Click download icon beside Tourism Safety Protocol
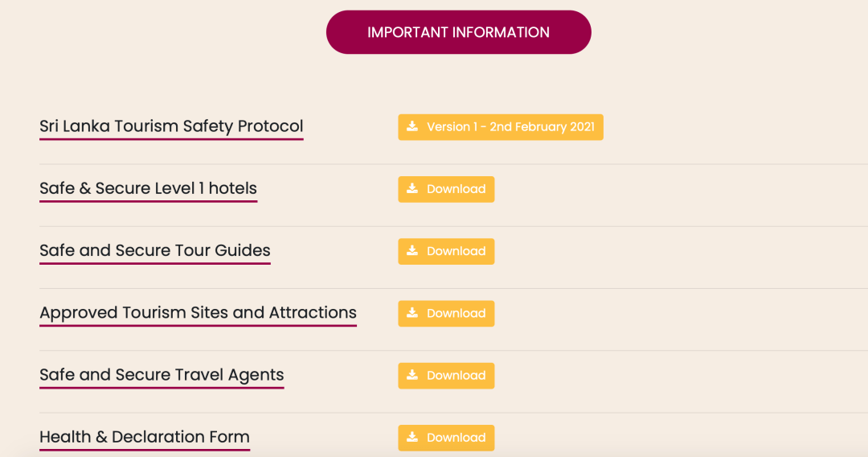 pos(412,126)
